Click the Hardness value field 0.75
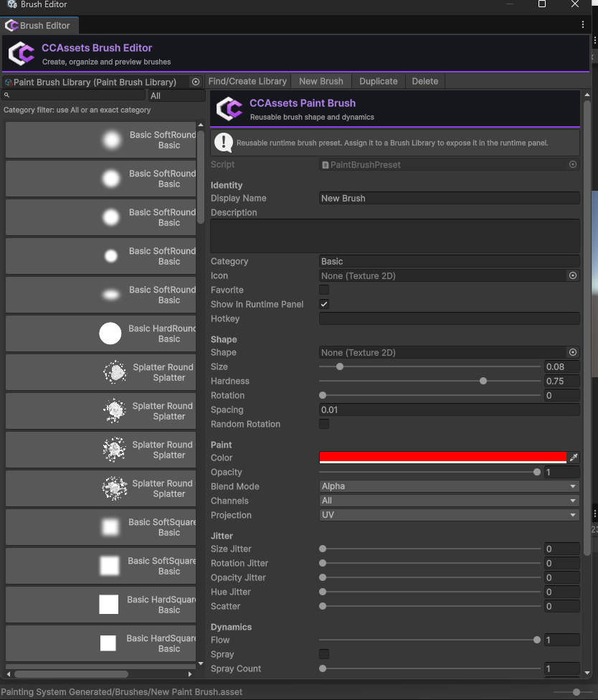598x700 pixels. pos(562,381)
